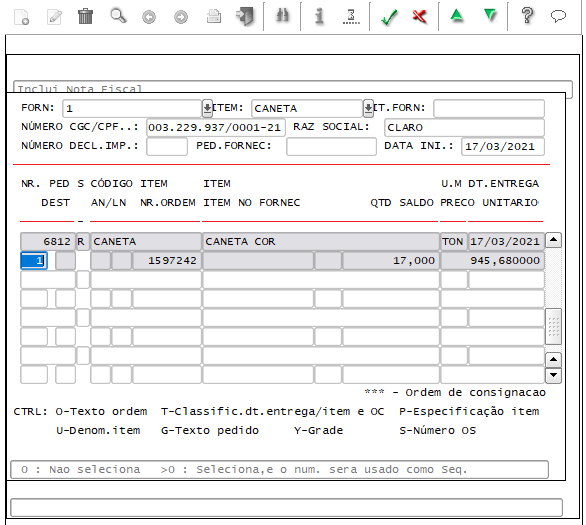Click the highlighted selection cell with 1
The width and height of the screenshot is (586, 525).
point(34,260)
